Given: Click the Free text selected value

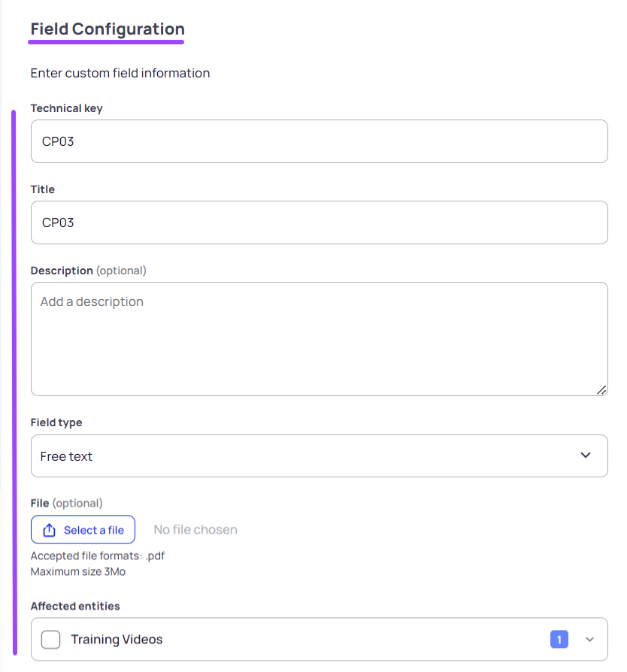Looking at the screenshot, I should click(x=66, y=456).
